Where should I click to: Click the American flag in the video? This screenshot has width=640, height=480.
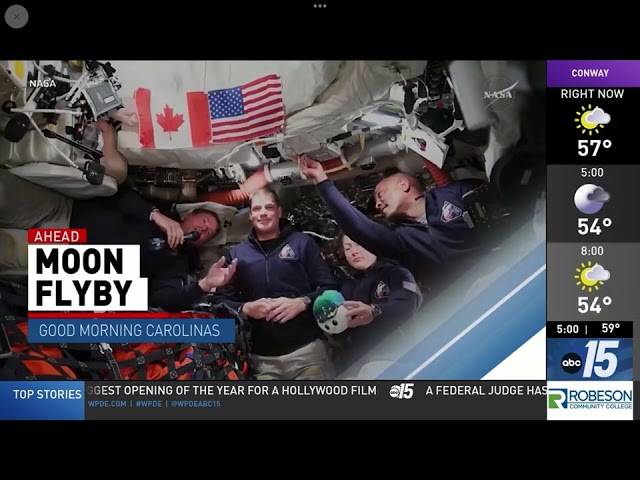point(247,110)
